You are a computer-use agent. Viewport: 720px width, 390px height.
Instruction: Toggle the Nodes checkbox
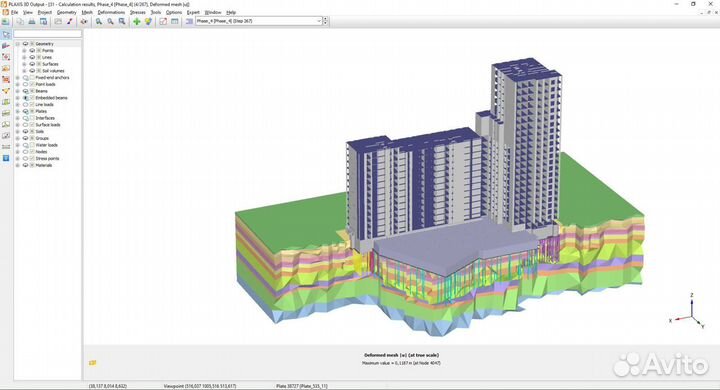[x=32, y=152]
